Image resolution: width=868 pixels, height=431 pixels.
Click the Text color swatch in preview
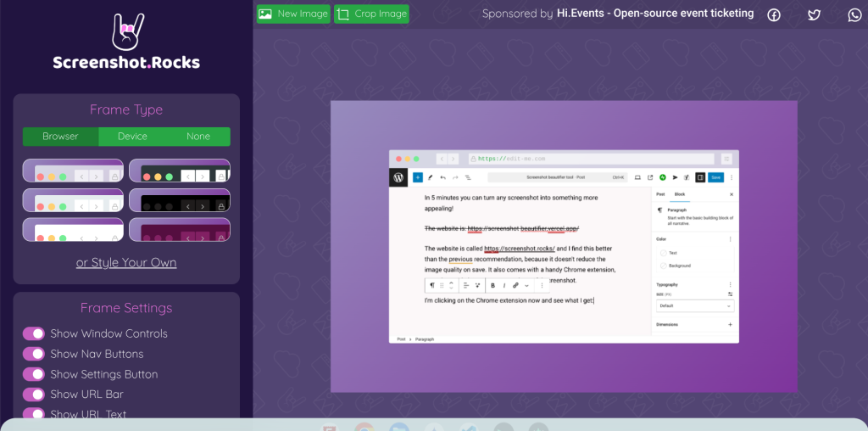(663, 253)
